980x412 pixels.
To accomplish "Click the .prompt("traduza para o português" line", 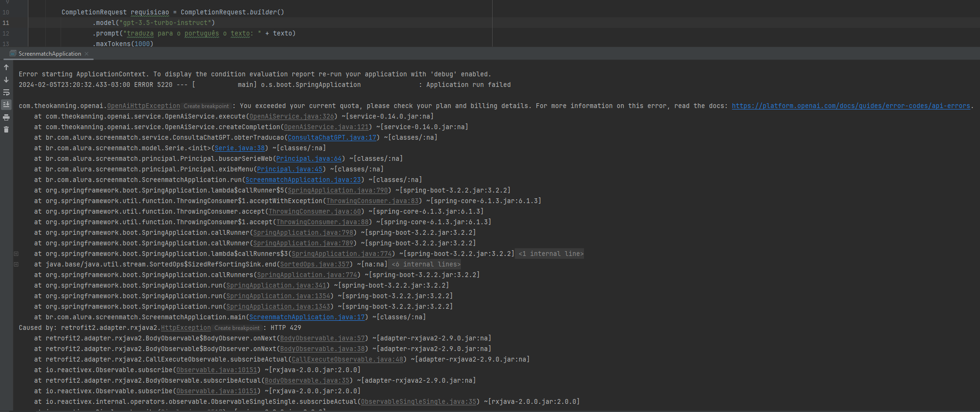I will pos(194,33).
